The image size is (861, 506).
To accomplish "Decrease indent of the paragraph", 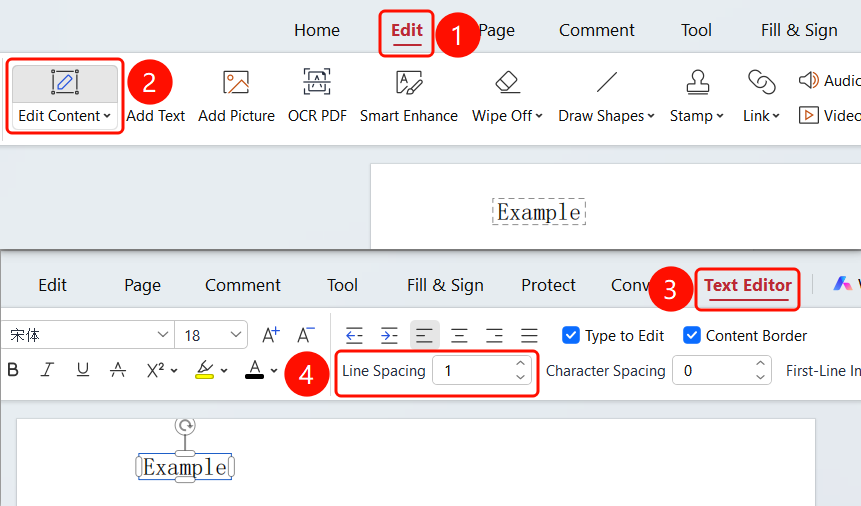I will coord(354,335).
